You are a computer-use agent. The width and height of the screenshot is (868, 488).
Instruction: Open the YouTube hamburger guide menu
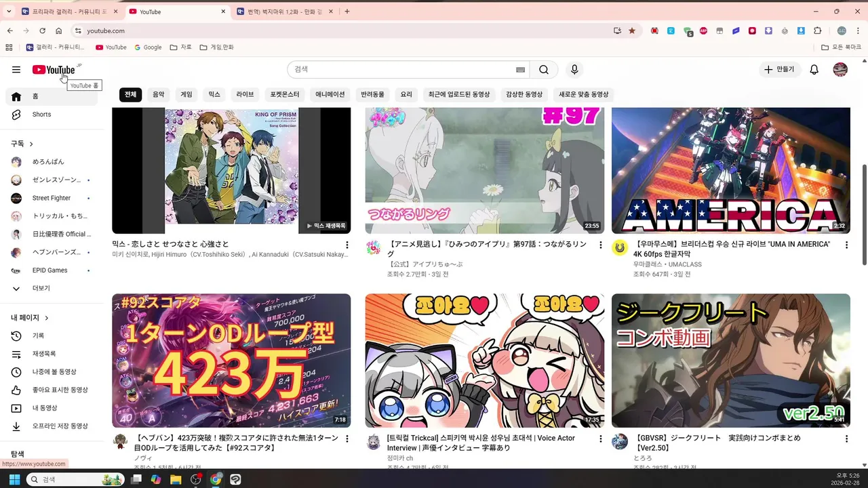[x=16, y=70]
